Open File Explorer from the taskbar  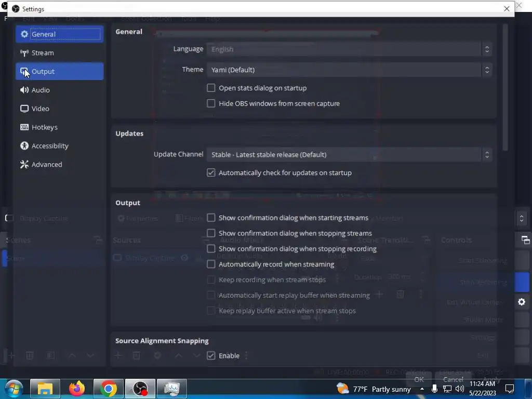45,389
